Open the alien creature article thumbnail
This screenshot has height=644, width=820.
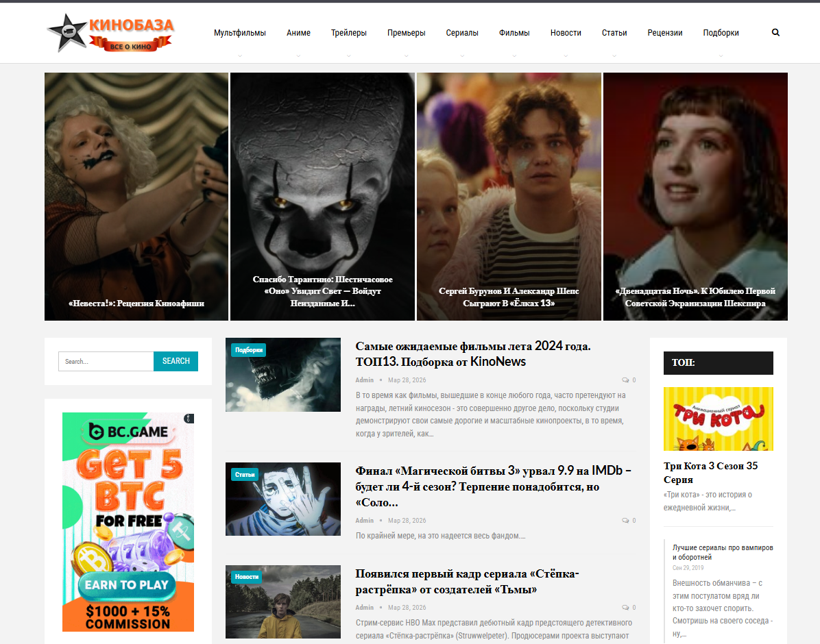pos(283,375)
